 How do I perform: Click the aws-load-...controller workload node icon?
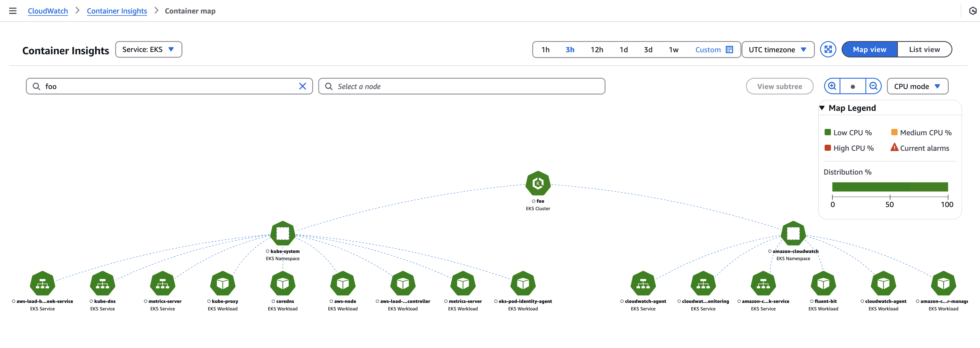403,283
